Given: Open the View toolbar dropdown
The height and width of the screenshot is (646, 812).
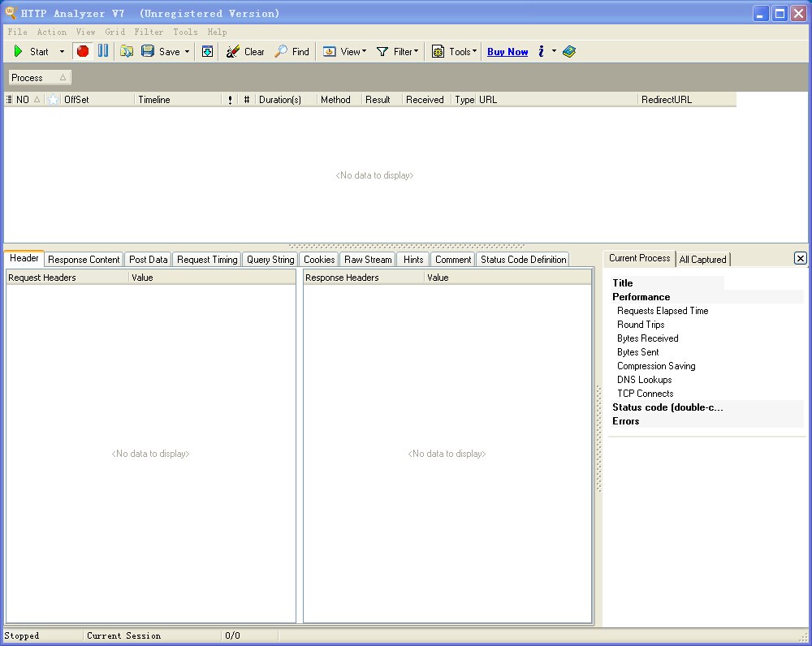Looking at the screenshot, I should (344, 51).
